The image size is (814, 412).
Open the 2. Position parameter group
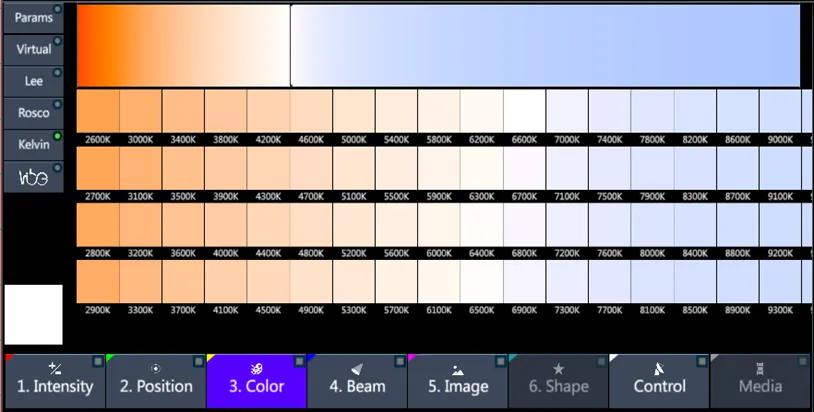point(156,381)
